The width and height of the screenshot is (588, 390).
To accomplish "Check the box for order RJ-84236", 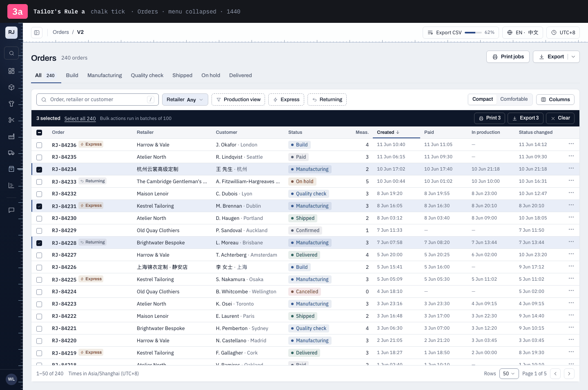I will [x=39, y=145].
